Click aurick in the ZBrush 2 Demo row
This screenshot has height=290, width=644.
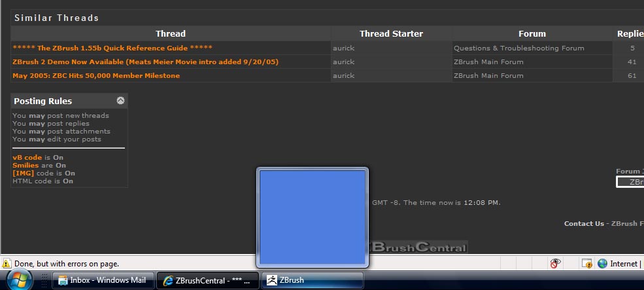pos(344,62)
